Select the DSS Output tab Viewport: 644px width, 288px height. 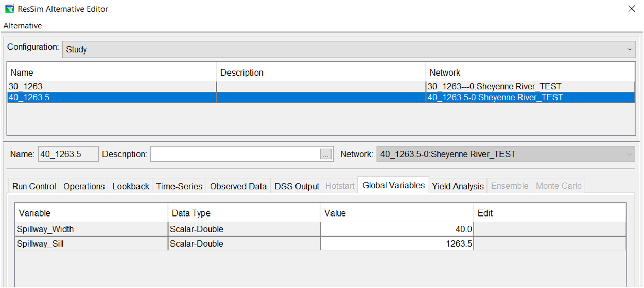coord(297,186)
